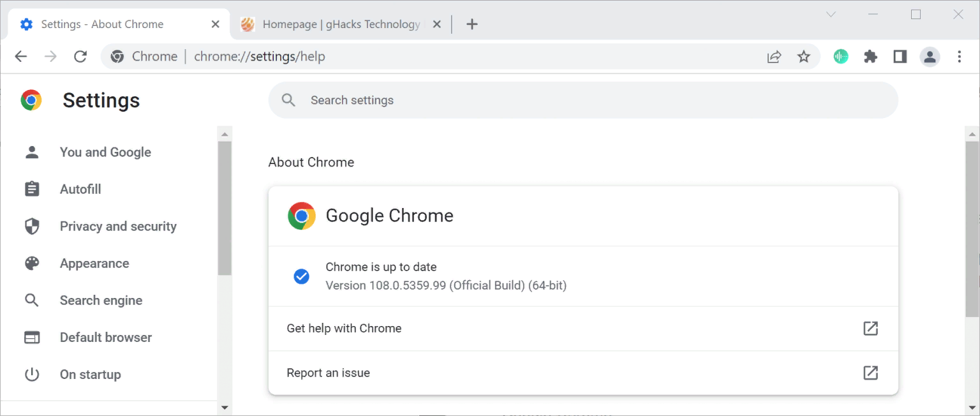Open the user profile avatar

[930, 57]
